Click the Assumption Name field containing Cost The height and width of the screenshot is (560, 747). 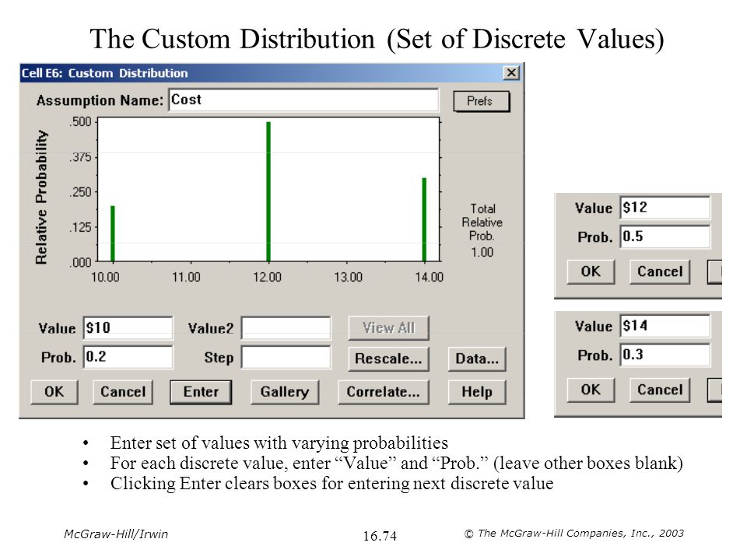pos(303,100)
